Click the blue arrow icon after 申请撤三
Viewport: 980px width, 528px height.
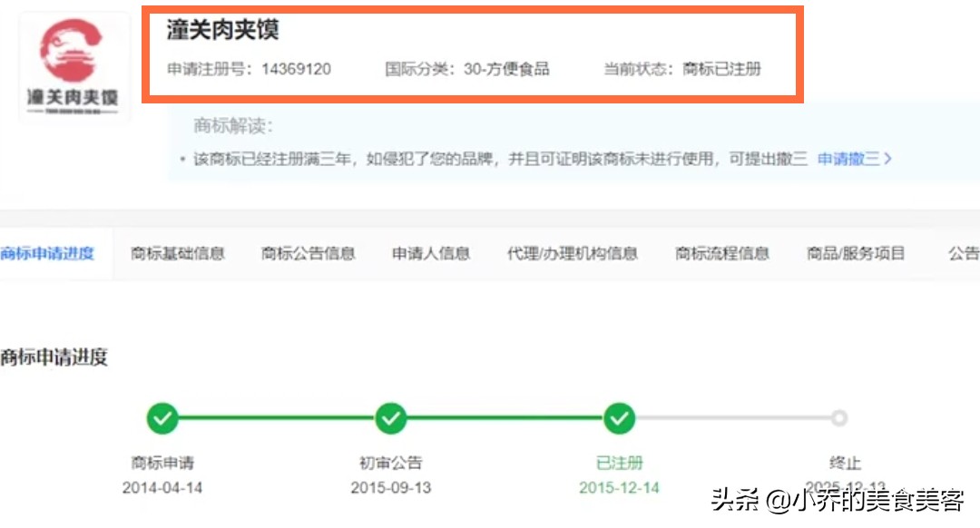888,158
